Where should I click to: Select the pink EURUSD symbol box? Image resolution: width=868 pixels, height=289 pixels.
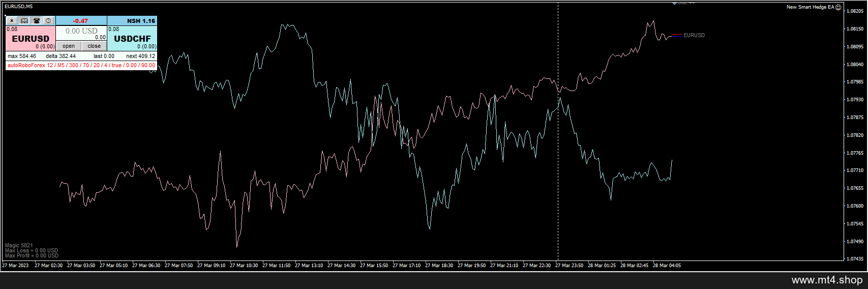(31, 38)
